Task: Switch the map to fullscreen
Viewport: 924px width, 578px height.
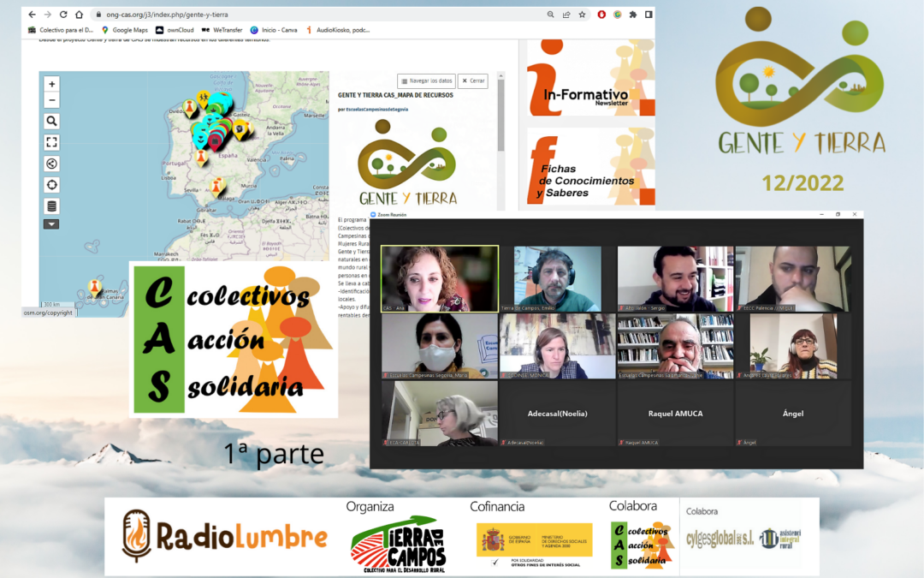Action: (x=52, y=142)
